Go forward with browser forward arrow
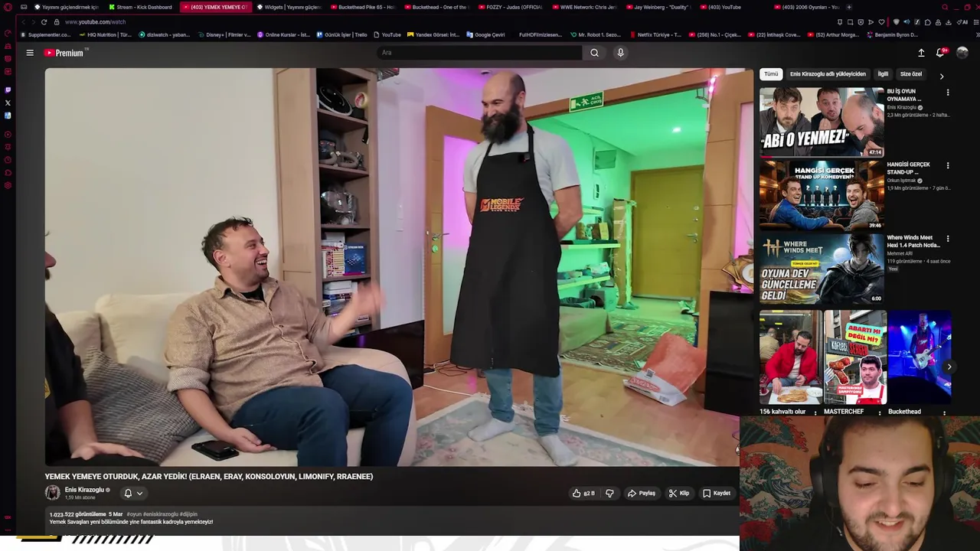This screenshot has height=551, width=980. 32,22
